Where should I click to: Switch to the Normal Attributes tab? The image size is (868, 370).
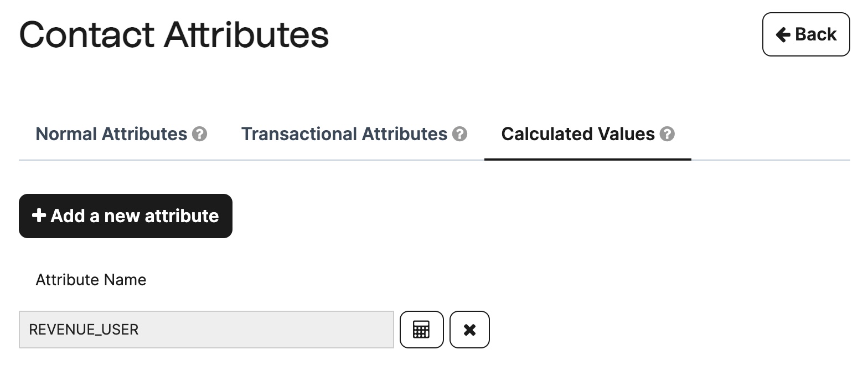[121, 134]
